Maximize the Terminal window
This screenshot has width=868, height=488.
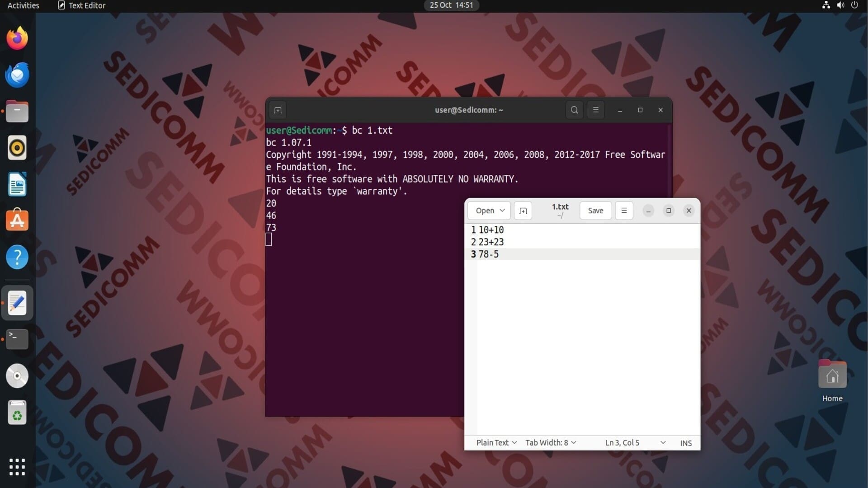(640, 110)
